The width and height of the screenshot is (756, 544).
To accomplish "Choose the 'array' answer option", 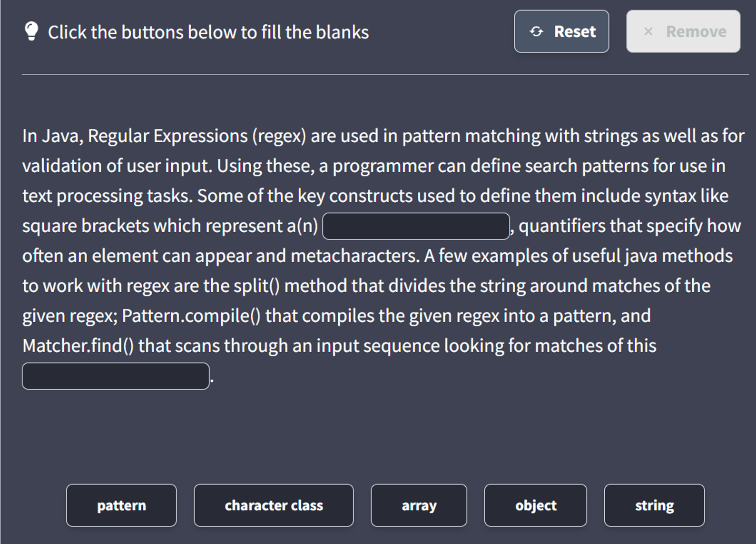I will (419, 505).
